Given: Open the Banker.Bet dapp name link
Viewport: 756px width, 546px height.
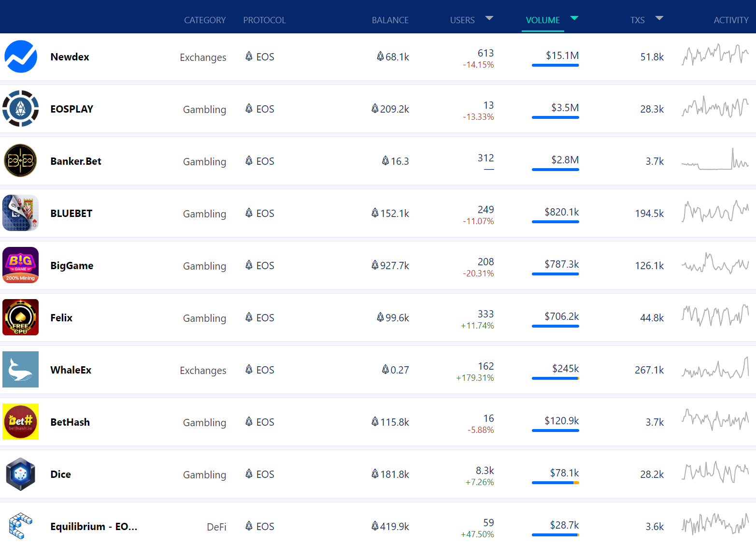Looking at the screenshot, I should [x=76, y=161].
